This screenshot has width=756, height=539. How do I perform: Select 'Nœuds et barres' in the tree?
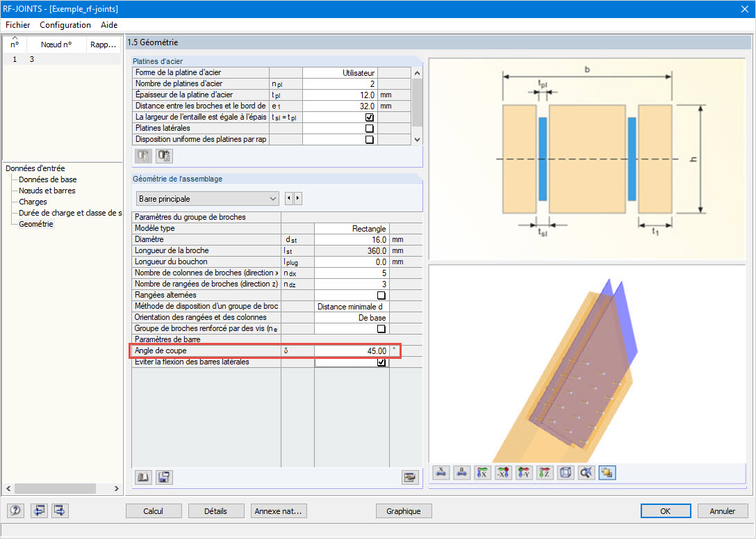pos(47,191)
